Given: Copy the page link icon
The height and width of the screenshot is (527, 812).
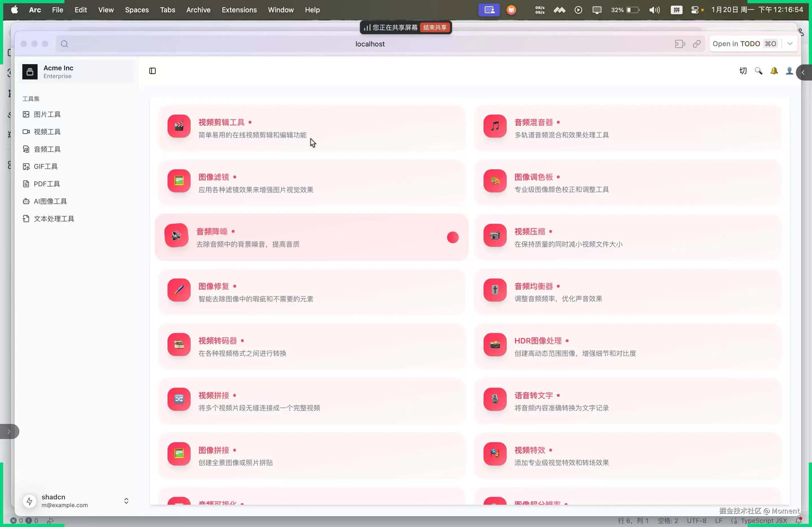Looking at the screenshot, I should 696,44.
